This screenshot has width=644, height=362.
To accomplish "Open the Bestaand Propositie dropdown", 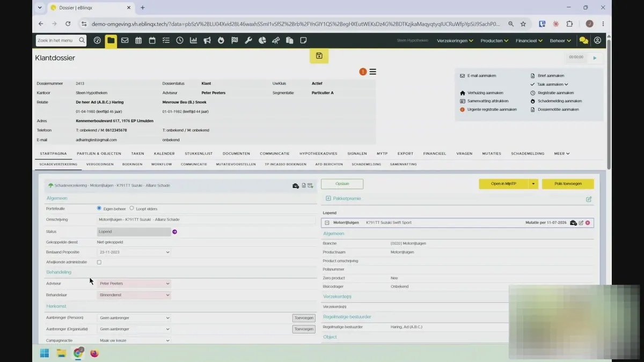I will point(134,252).
